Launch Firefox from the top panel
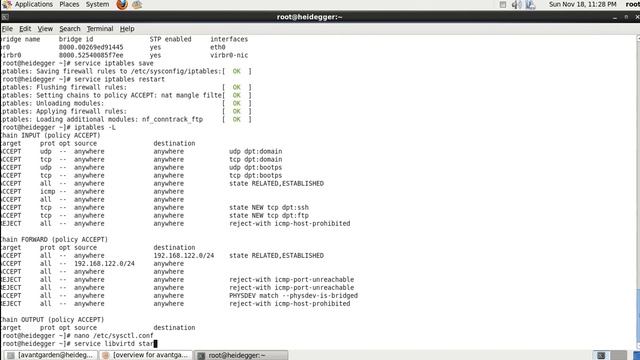 pos(122,5)
